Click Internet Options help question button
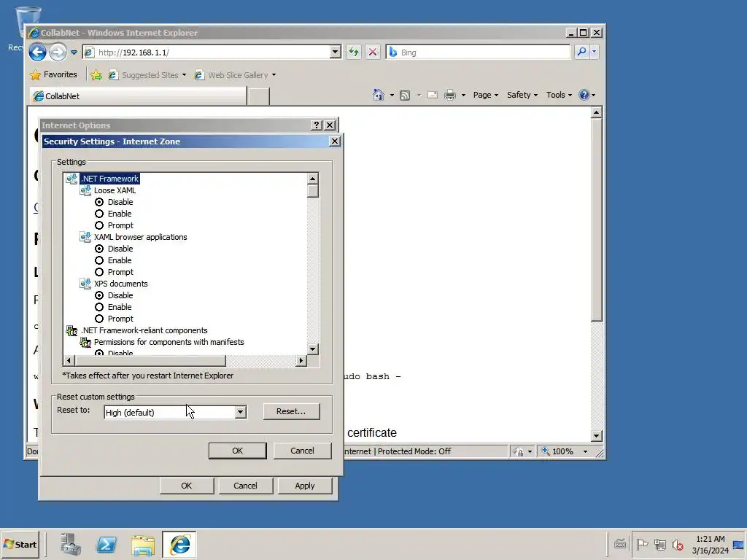Viewport: 747px width, 560px height. click(x=317, y=125)
